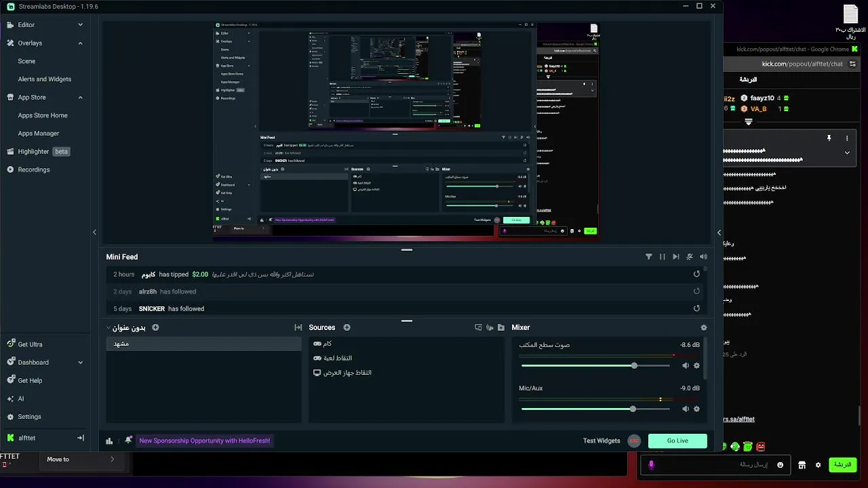Pause the Mini Feed alert queue
The width and height of the screenshot is (868, 488).
[663, 257]
